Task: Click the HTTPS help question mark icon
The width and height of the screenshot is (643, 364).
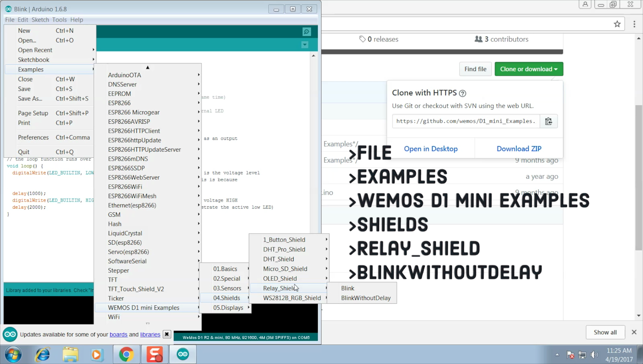Action: (462, 93)
